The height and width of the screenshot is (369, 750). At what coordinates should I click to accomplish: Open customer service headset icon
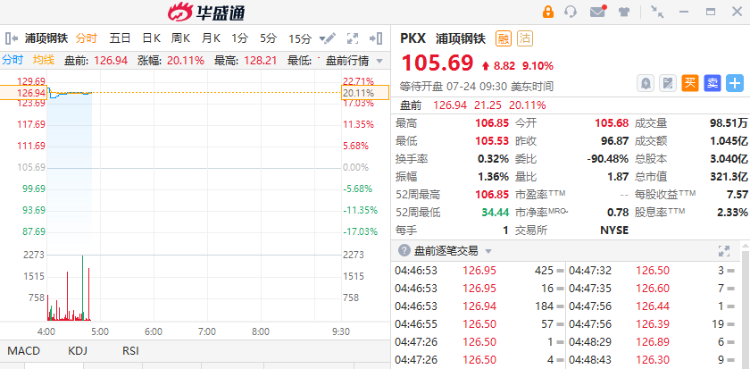[571, 11]
